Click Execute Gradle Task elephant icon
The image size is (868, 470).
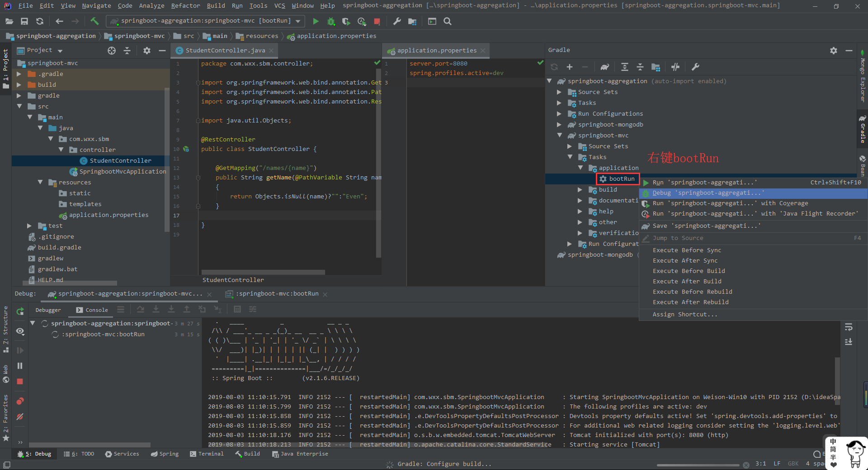coord(604,67)
